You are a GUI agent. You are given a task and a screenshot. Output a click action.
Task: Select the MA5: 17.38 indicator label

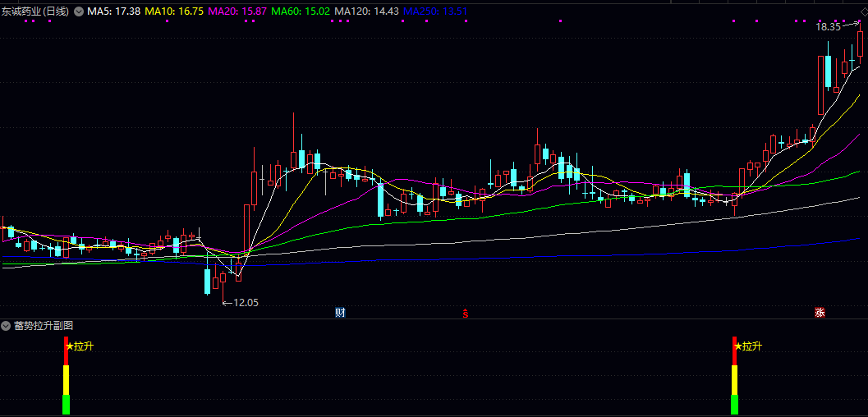pyautogui.click(x=114, y=11)
